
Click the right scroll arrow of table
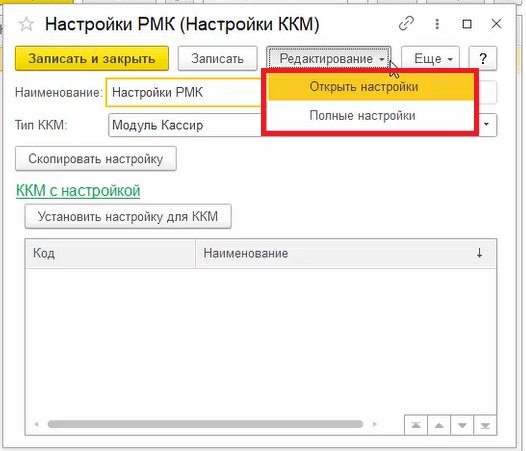point(375,424)
